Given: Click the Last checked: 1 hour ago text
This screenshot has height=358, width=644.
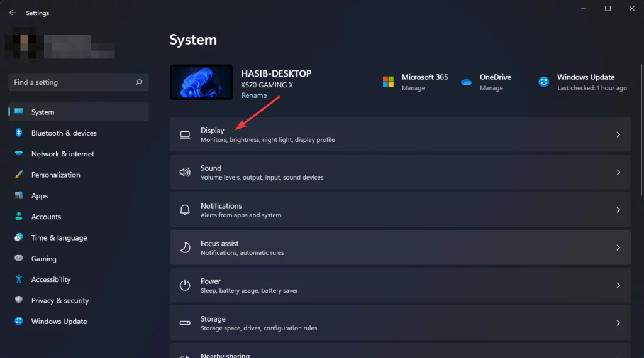Looking at the screenshot, I should click(592, 88).
